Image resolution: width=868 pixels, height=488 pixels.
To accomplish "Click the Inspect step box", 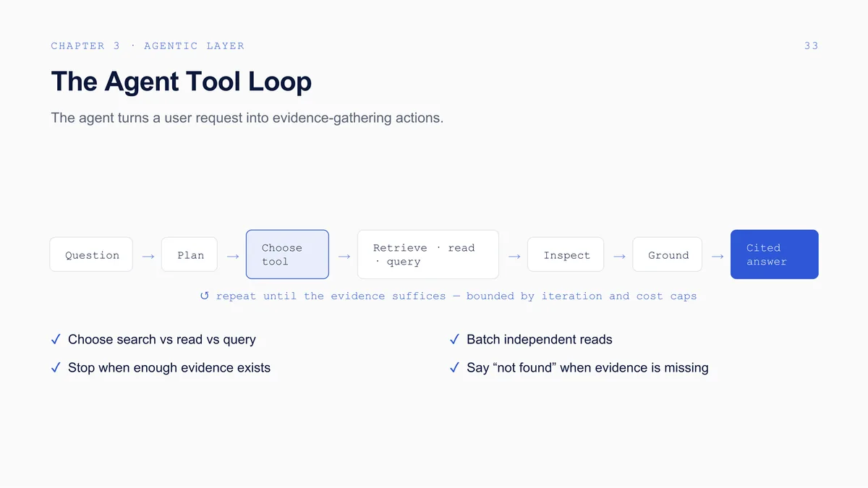I will coord(566,254).
